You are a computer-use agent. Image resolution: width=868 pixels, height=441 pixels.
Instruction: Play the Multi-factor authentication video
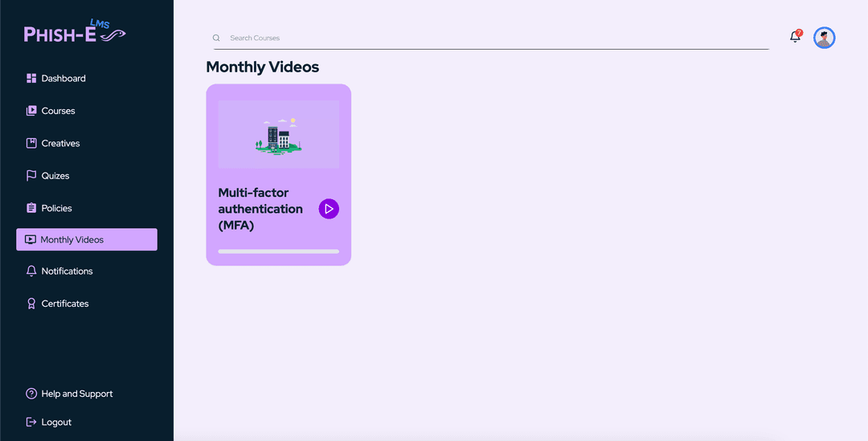click(329, 209)
